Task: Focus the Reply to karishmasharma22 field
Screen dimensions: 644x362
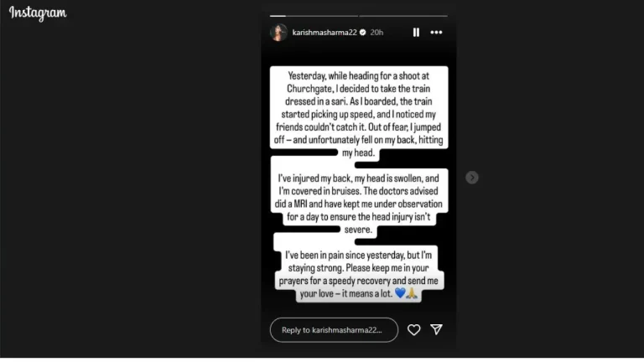Action: click(334, 330)
